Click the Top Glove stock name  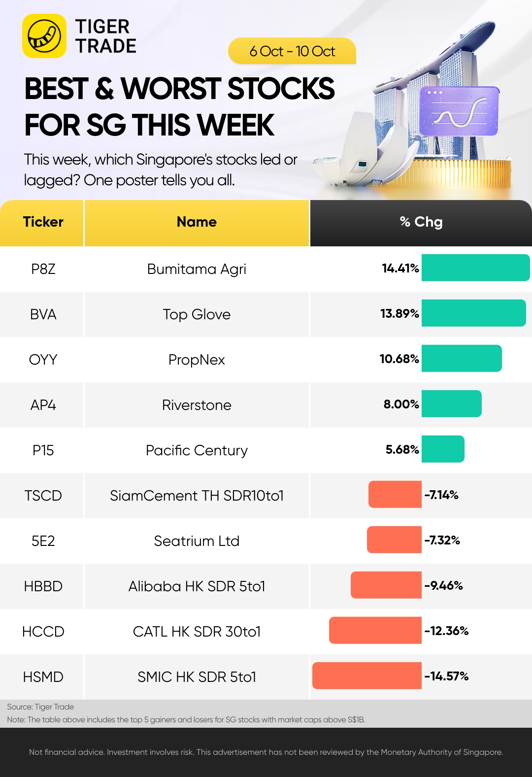coord(197,314)
